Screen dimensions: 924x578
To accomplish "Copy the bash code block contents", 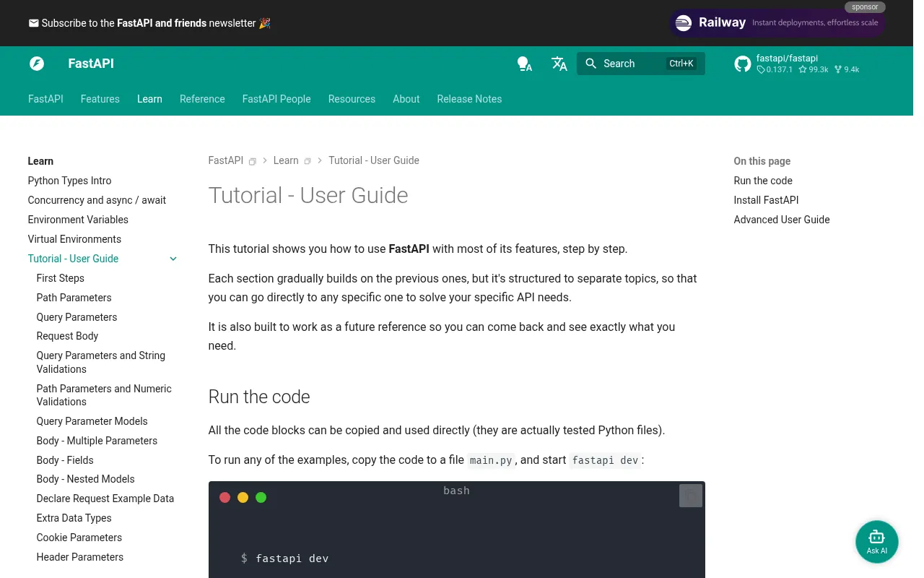I will click(691, 496).
